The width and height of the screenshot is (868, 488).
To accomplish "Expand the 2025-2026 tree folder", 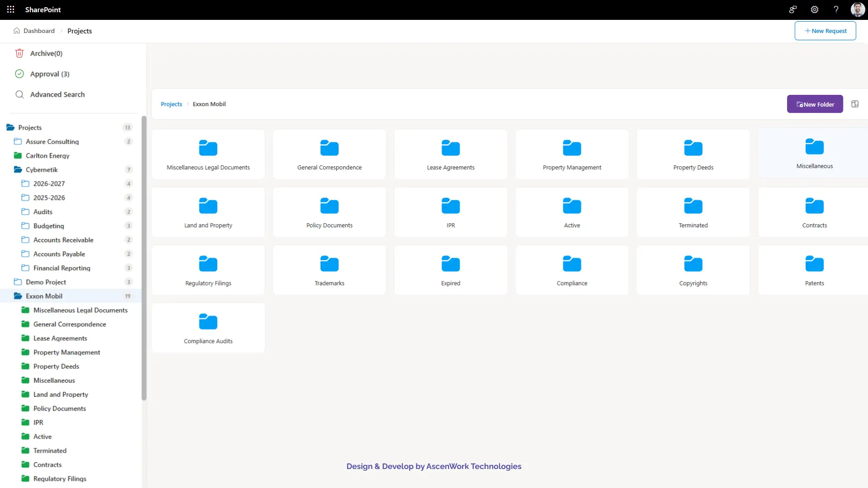I will click(25, 197).
